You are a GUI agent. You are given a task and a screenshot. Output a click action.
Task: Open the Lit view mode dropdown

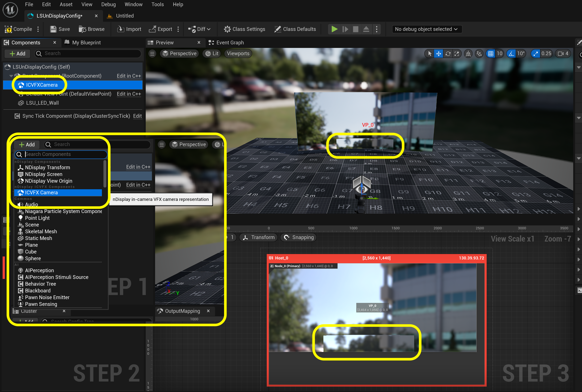tap(212, 54)
